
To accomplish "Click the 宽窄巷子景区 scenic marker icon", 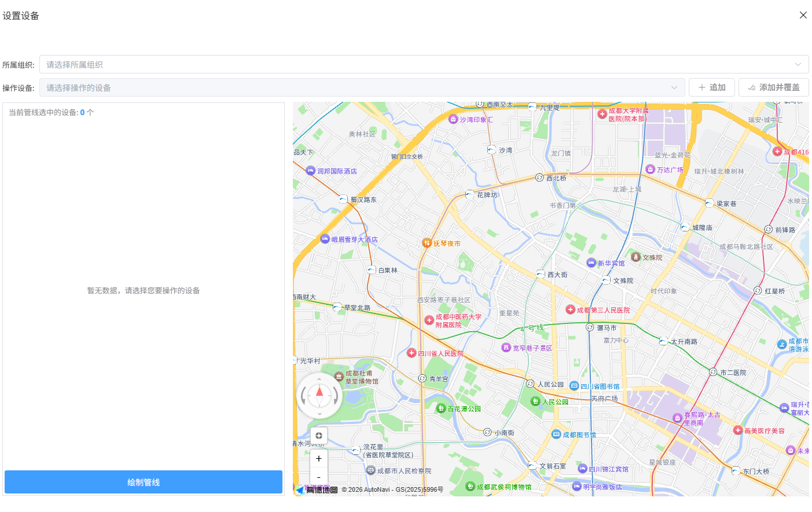I will (506, 348).
